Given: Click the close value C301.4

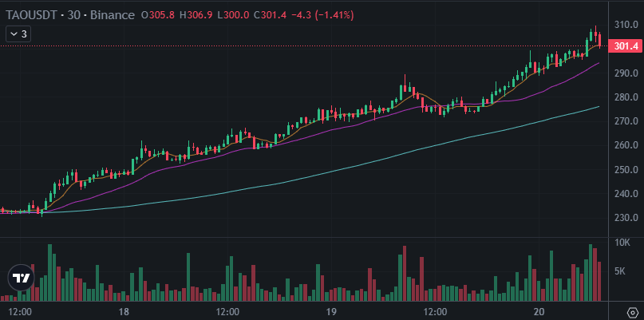Looking at the screenshot, I should (271, 15).
